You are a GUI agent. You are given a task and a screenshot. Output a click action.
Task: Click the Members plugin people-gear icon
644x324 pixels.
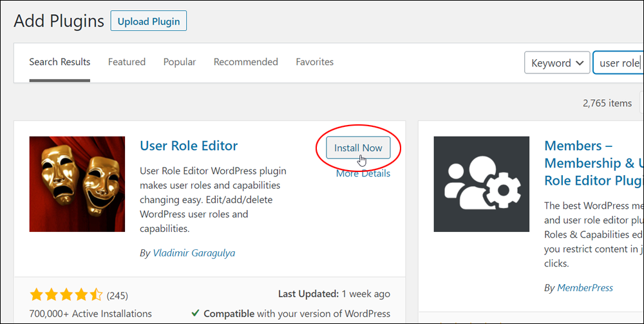[481, 184]
